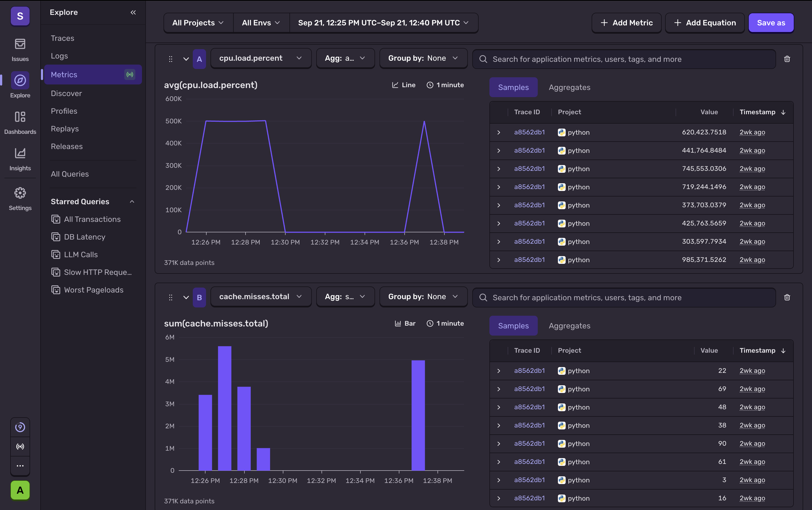Collapse the Starred Queries section
The height and width of the screenshot is (510, 812).
(132, 202)
